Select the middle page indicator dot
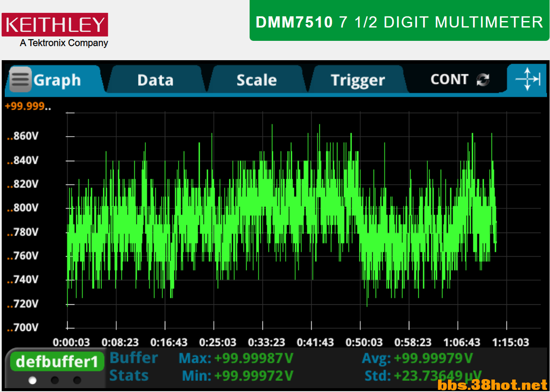The width and height of the screenshot is (550, 392). click(55, 380)
